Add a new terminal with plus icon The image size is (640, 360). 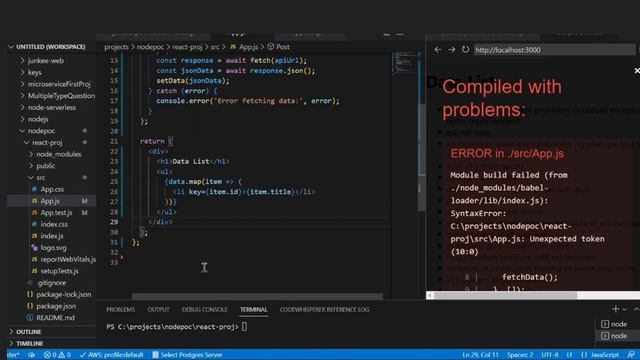[x=615, y=309]
